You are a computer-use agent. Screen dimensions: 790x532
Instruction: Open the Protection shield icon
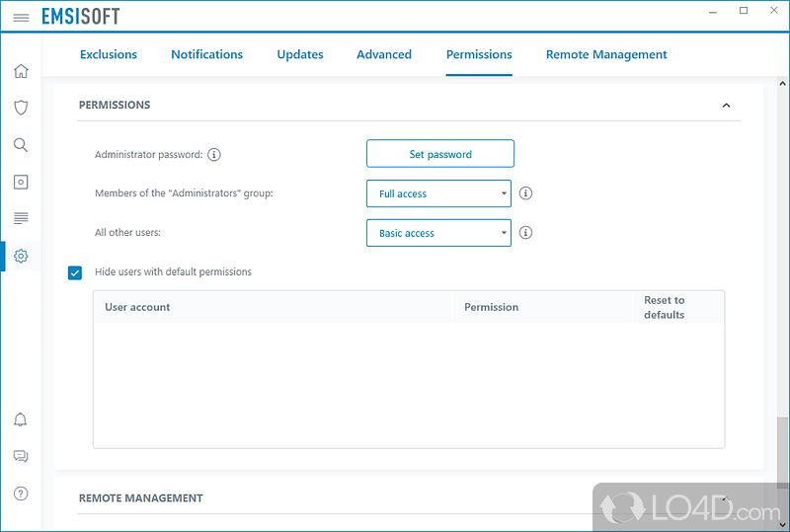[x=21, y=108]
